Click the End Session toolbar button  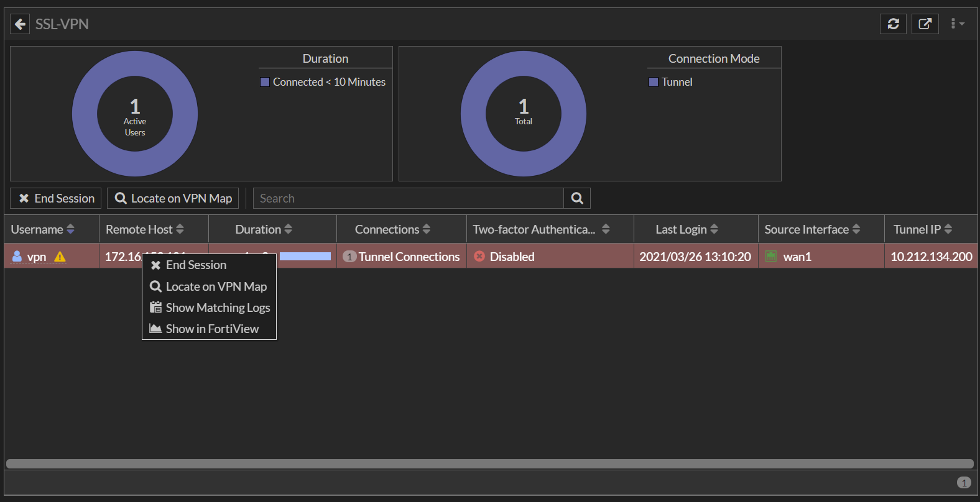point(56,198)
